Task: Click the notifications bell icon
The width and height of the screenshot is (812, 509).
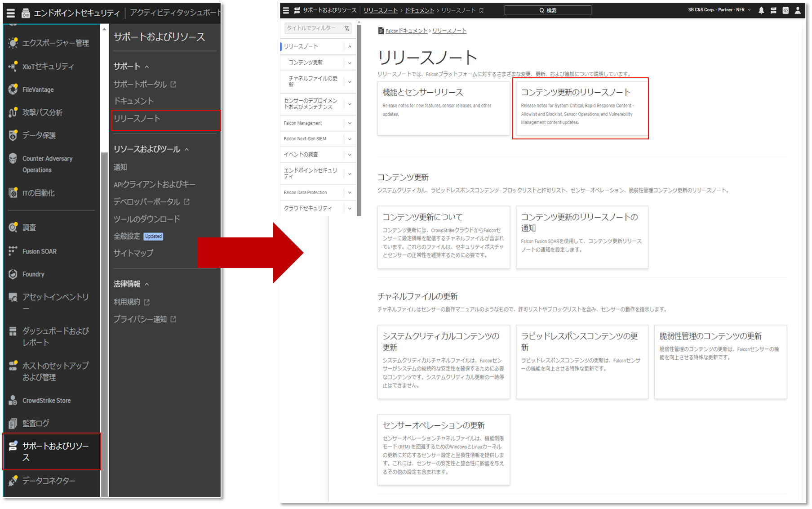Action: [x=761, y=10]
